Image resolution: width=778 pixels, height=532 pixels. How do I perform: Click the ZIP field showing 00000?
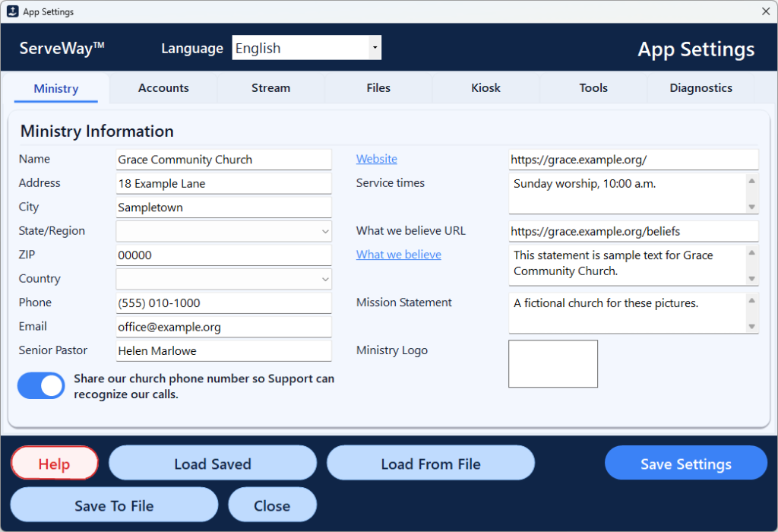(x=224, y=255)
